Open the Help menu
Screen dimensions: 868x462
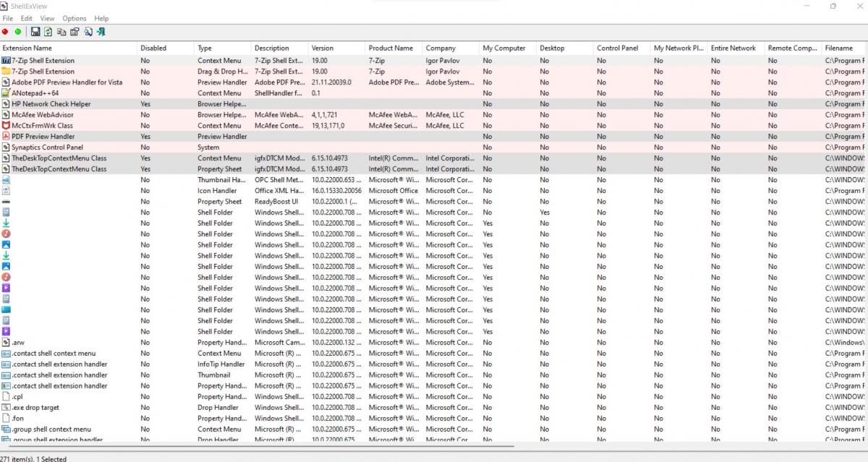[102, 18]
